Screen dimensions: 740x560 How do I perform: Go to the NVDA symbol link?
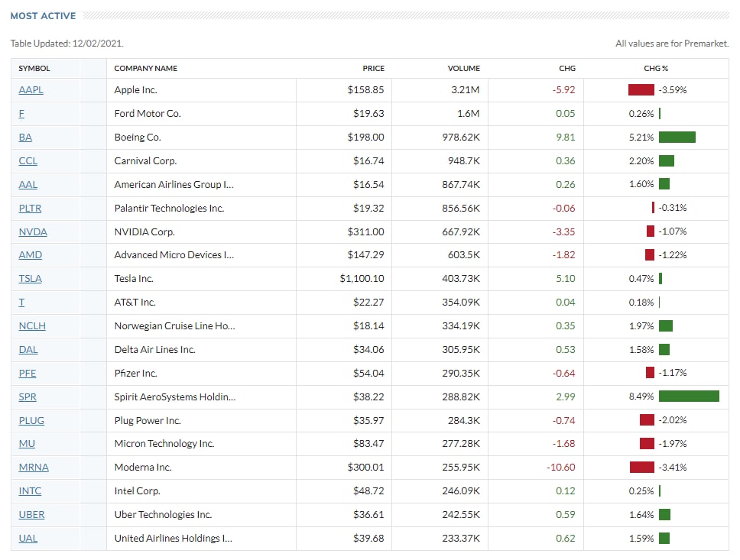point(33,231)
